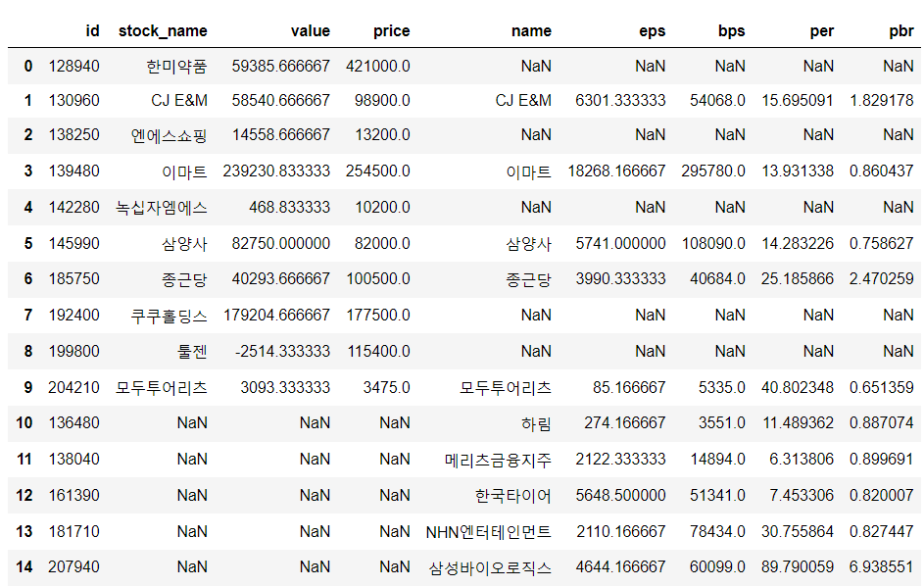This screenshot has width=924, height=587.
Task: Select stock_name cell 녹십자엠에스
Action: point(162,208)
